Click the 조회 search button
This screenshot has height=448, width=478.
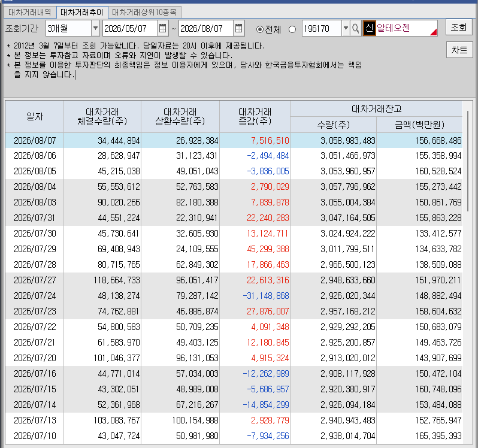pyautogui.click(x=459, y=28)
